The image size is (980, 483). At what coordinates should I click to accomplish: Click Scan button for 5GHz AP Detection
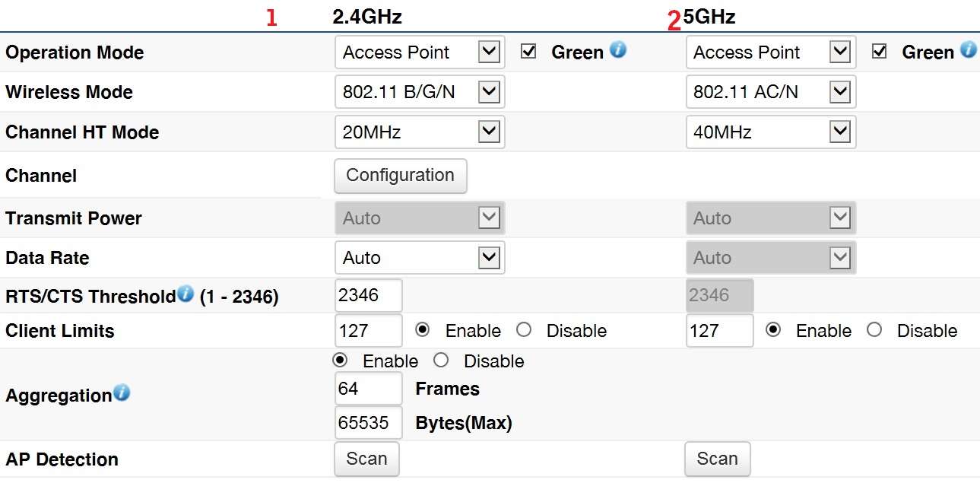[717, 459]
